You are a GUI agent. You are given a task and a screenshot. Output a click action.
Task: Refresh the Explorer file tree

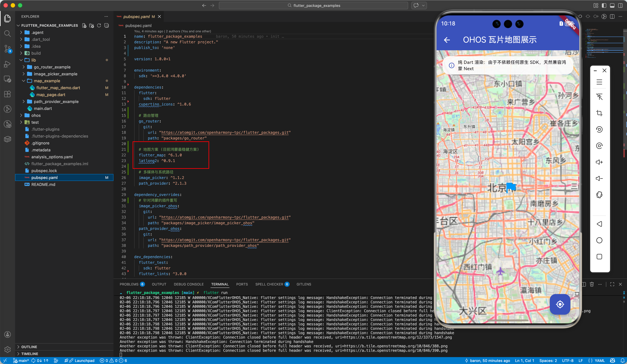pos(99,25)
